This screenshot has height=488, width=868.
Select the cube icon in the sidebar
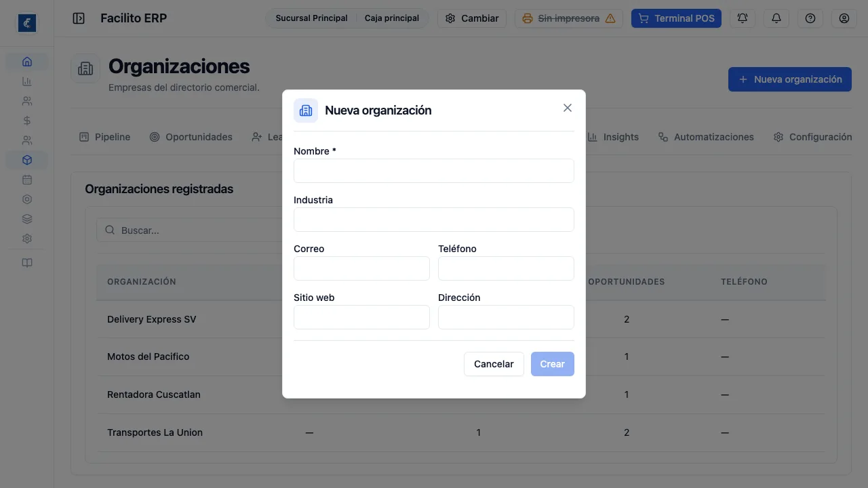tap(27, 160)
